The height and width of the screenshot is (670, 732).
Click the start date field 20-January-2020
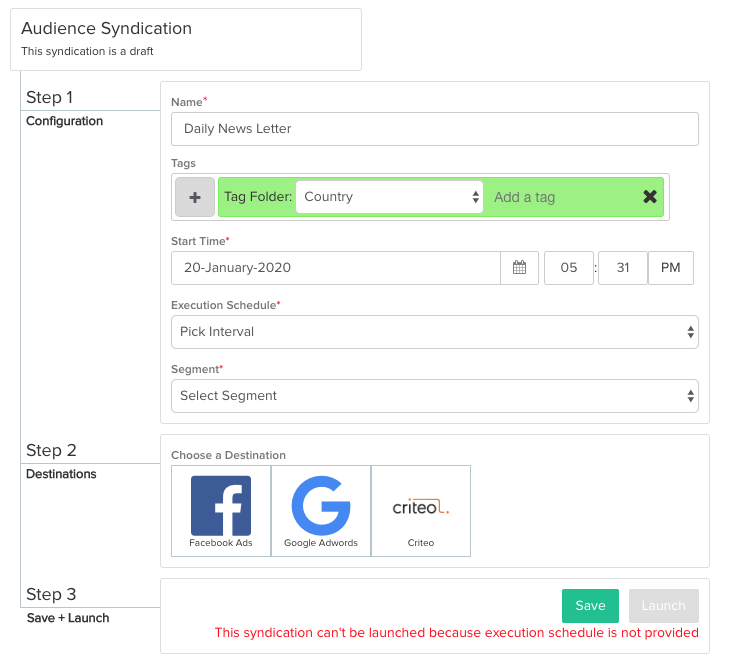336,268
